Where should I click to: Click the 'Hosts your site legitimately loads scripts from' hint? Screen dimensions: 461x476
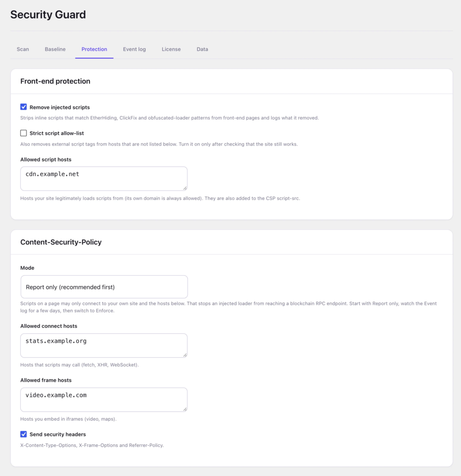(160, 198)
